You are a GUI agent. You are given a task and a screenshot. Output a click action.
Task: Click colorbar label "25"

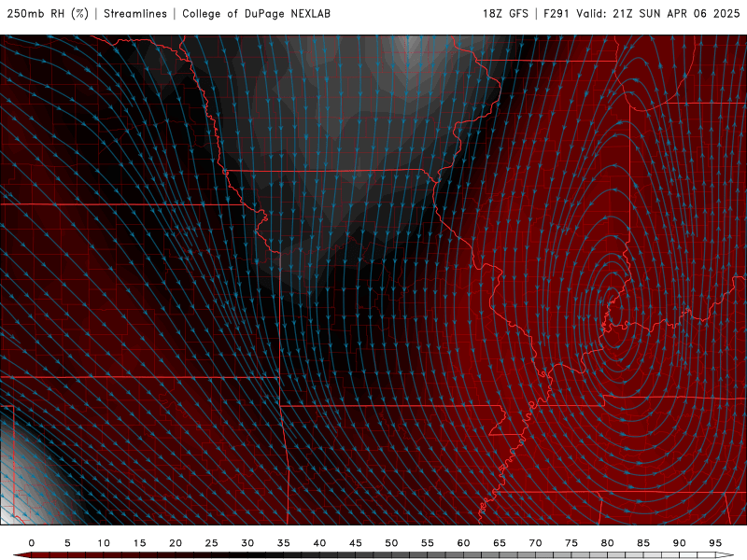pos(212,543)
